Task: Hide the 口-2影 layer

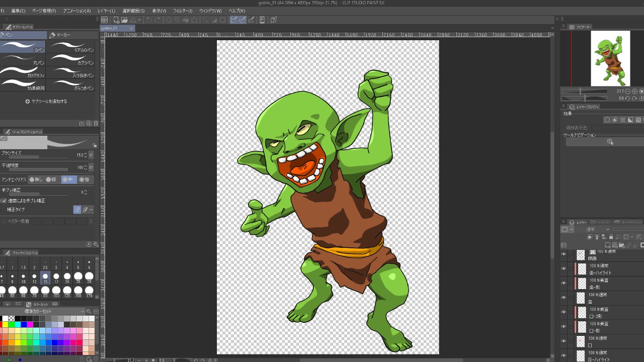Action: pyautogui.click(x=563, y=312)
